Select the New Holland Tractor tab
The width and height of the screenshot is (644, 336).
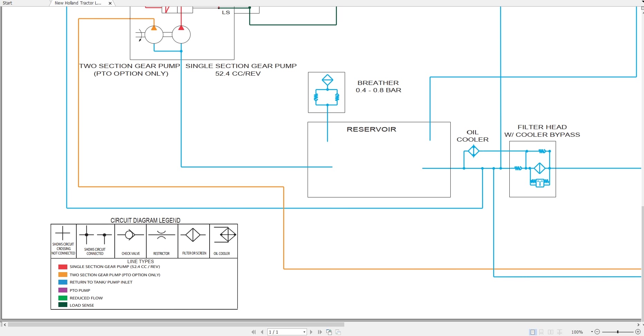tap(78, 3)
